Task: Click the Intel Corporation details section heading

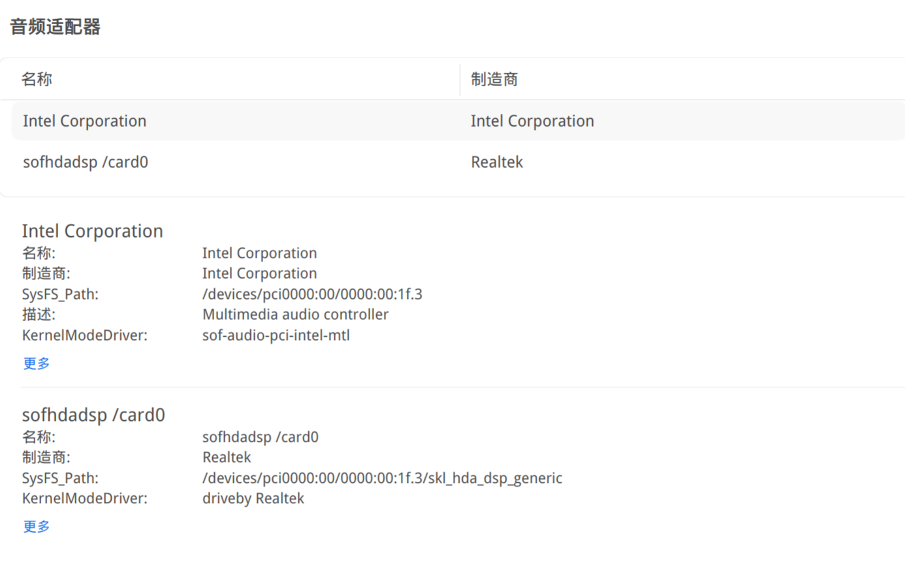Action: coord(92,231)
